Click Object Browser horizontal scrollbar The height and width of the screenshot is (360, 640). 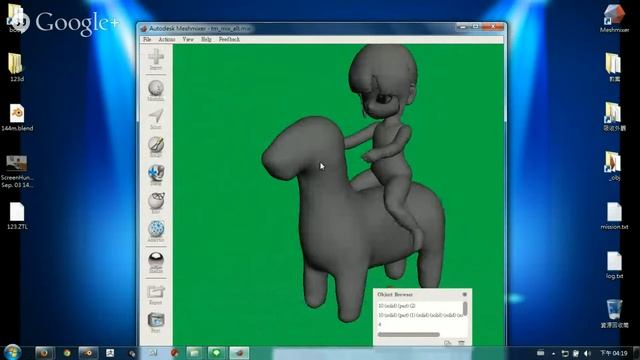tap(409, 335)
